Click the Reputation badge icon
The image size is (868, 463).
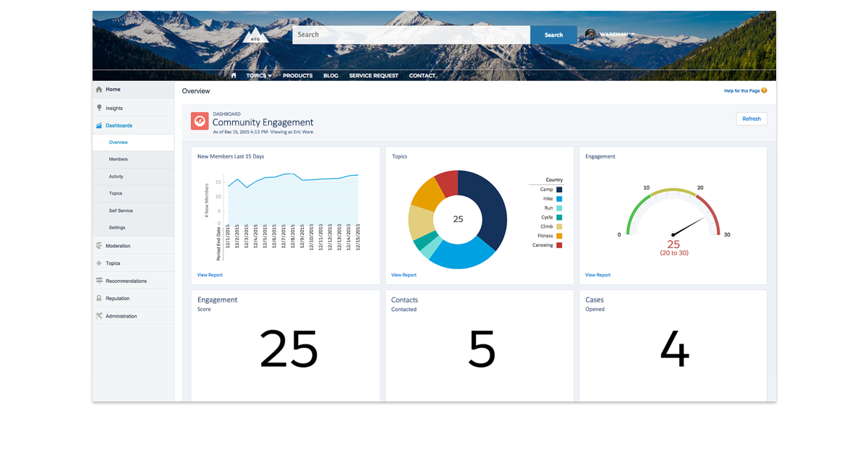coord(99,298)
